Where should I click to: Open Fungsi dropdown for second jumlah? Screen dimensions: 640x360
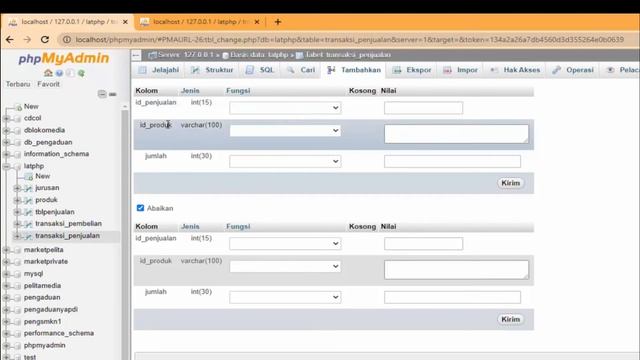pyautogui.click(x=285, y=297)
